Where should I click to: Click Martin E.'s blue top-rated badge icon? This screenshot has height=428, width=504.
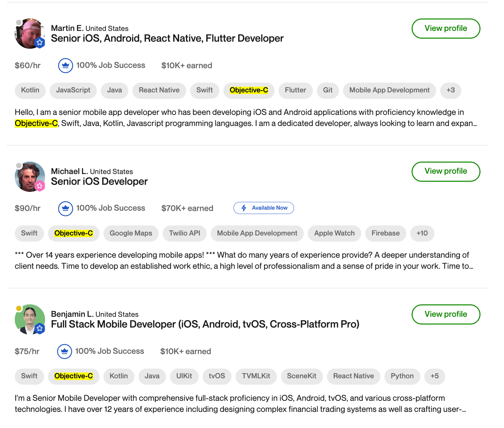click(40, 43)
